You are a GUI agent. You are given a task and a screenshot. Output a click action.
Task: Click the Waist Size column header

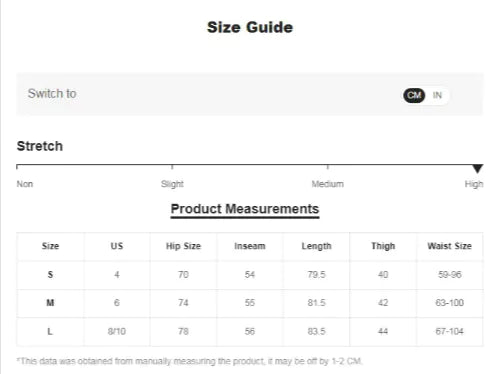point(449,246)
